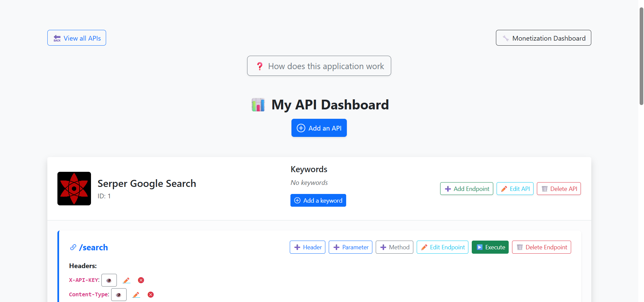Edit the X-API-KEY header pencil icon
This screenshot has width=644, height=302.
click(x=127, y=280)
